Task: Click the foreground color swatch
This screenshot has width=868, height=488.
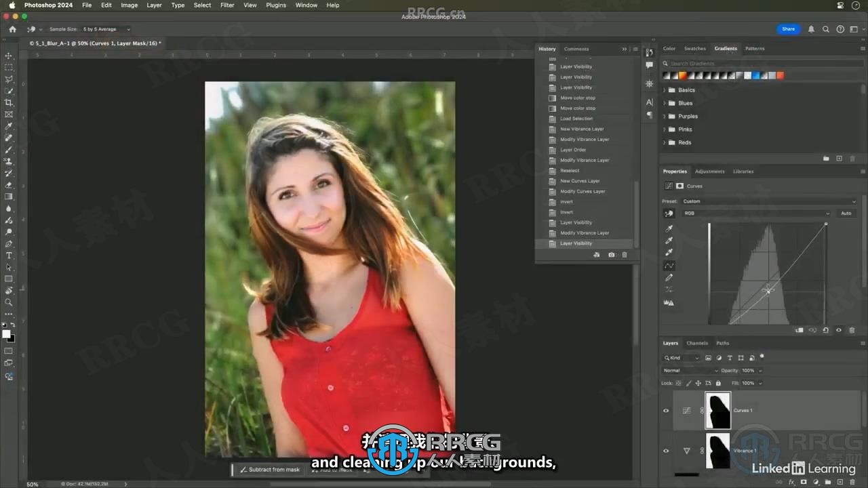Action: point(6,334)
